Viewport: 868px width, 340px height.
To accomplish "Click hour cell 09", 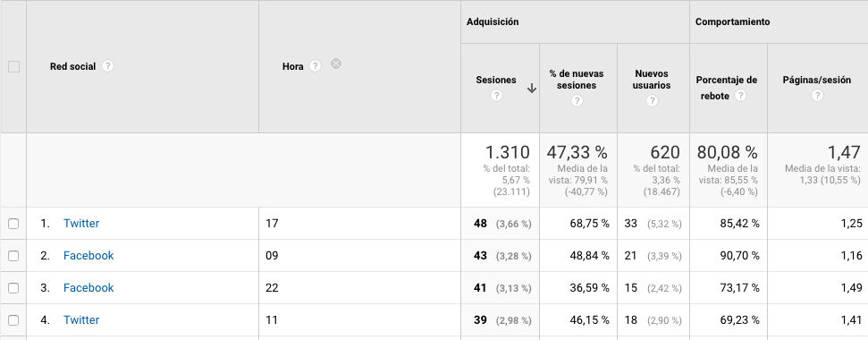I will click(x=272, y=255).
